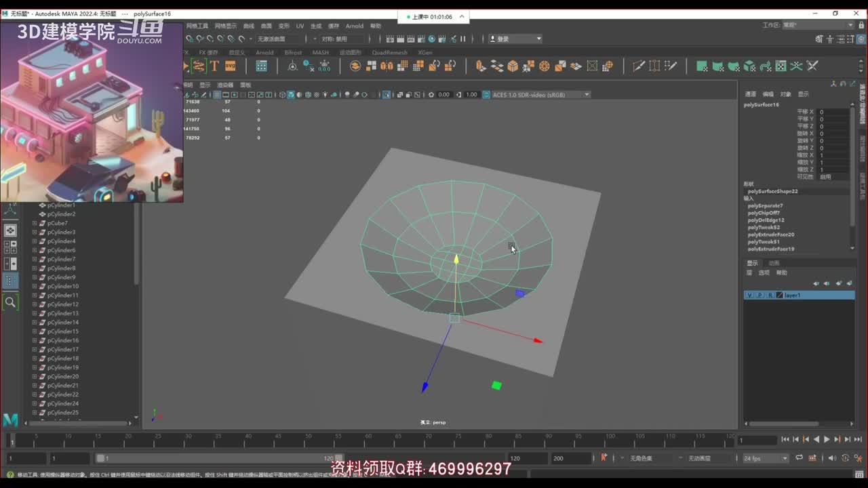Switch to the MASH shelf tab
The height and width of the screenshot is (488, 868).
point(320,52)
